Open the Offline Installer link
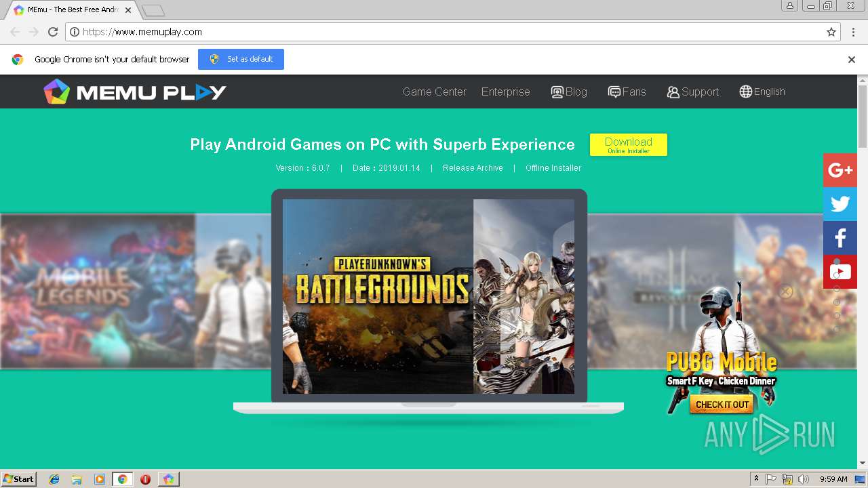868x488 pixels. [x=553, y=168]
